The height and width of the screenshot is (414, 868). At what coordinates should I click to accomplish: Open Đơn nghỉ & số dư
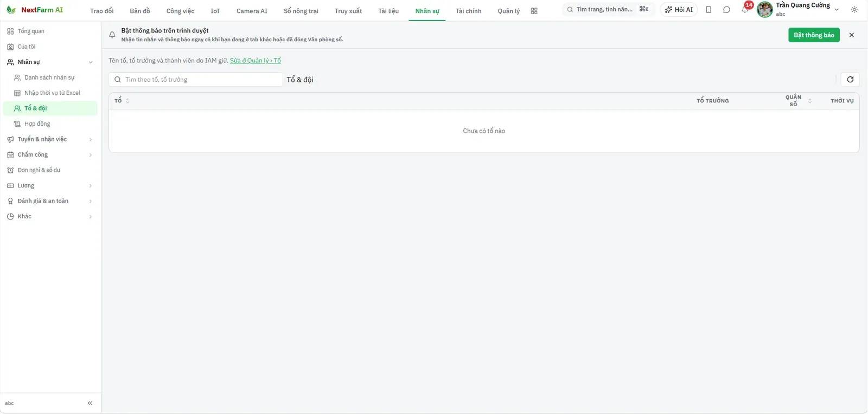pos(50,170)
